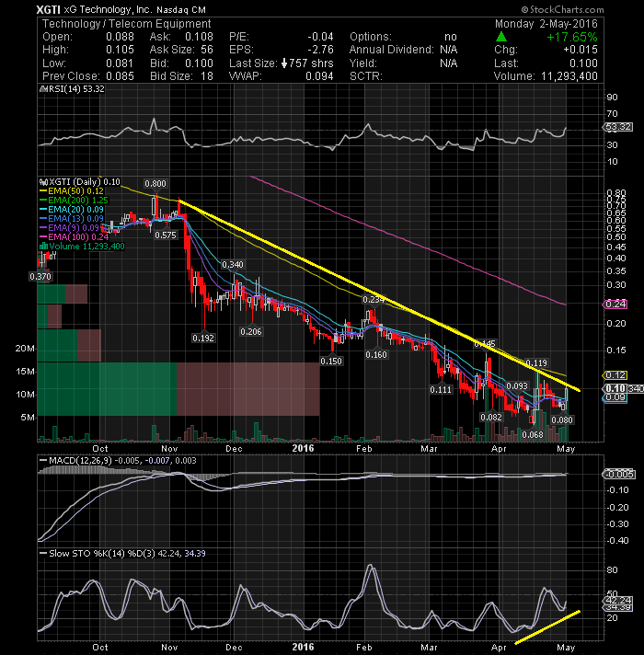Click the P/E value -0.04
This screenshot has height=655, width=644.
(x=320, y=37)
